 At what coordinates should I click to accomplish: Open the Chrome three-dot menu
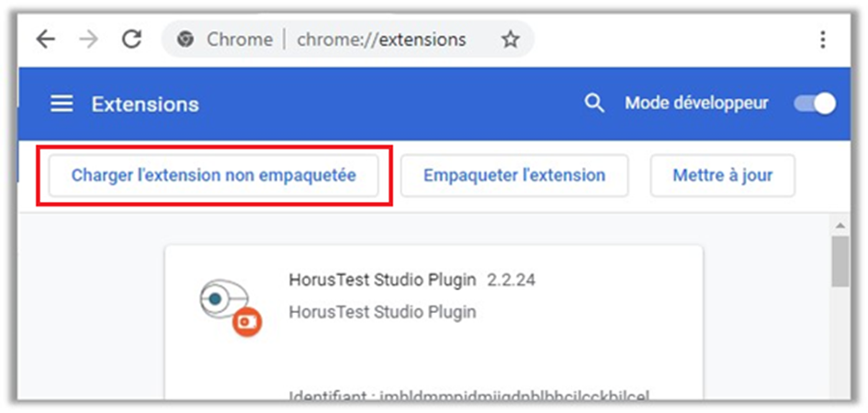point(822,39)
